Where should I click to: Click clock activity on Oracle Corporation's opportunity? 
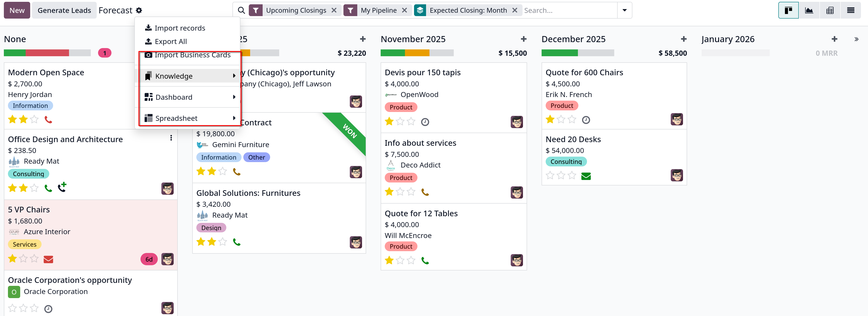point(48,309)
